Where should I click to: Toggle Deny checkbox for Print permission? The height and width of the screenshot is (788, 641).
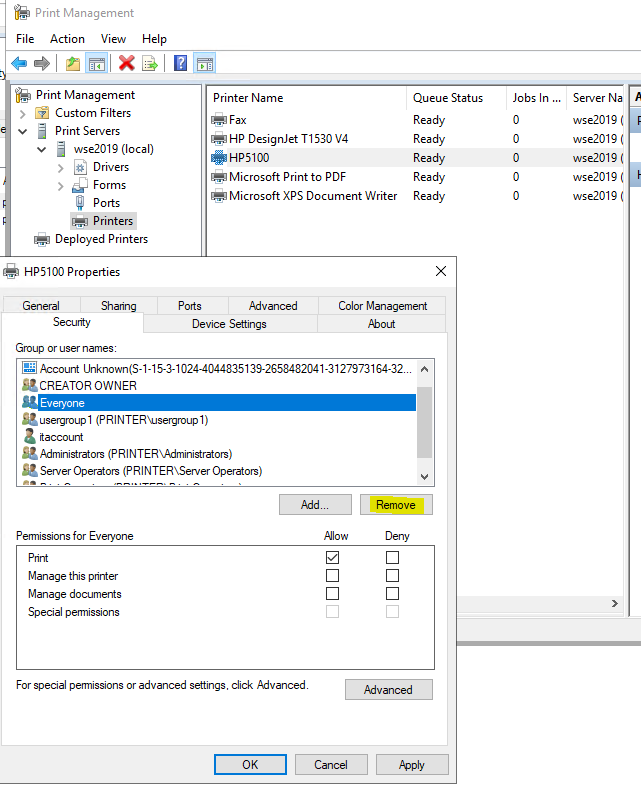click(392, 557)
